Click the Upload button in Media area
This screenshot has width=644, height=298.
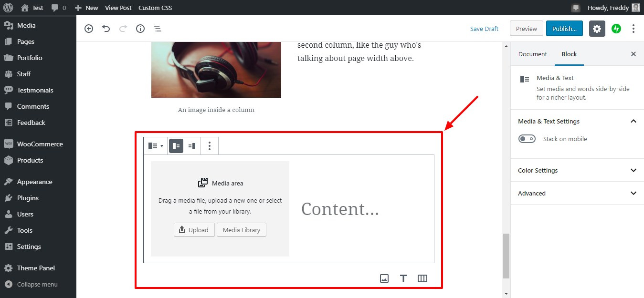pos(194,230)
